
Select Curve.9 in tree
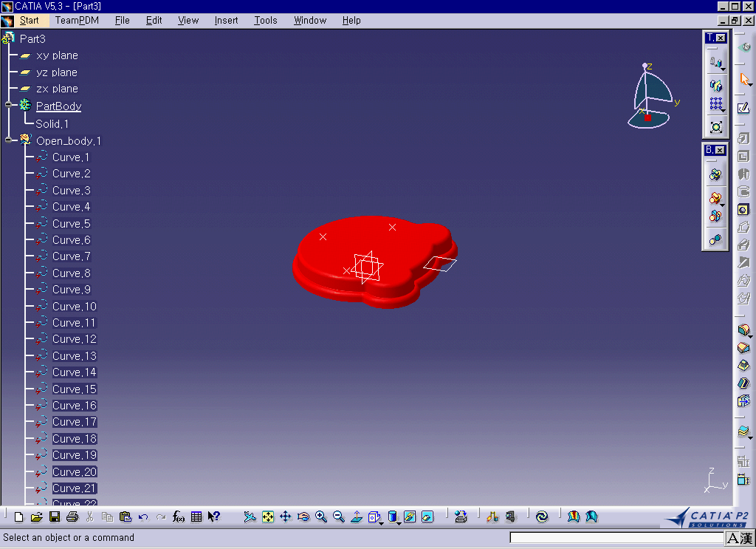tap(72, 290)
